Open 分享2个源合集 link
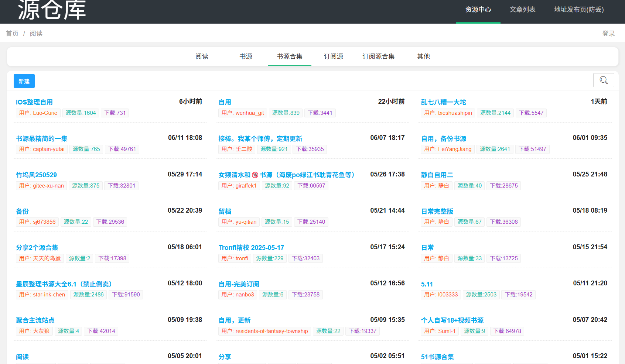 pyautogui.click(x=37, y=248)
